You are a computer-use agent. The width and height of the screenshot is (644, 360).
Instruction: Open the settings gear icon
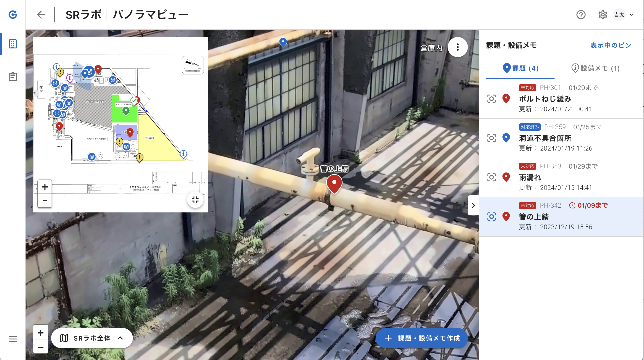602,15
